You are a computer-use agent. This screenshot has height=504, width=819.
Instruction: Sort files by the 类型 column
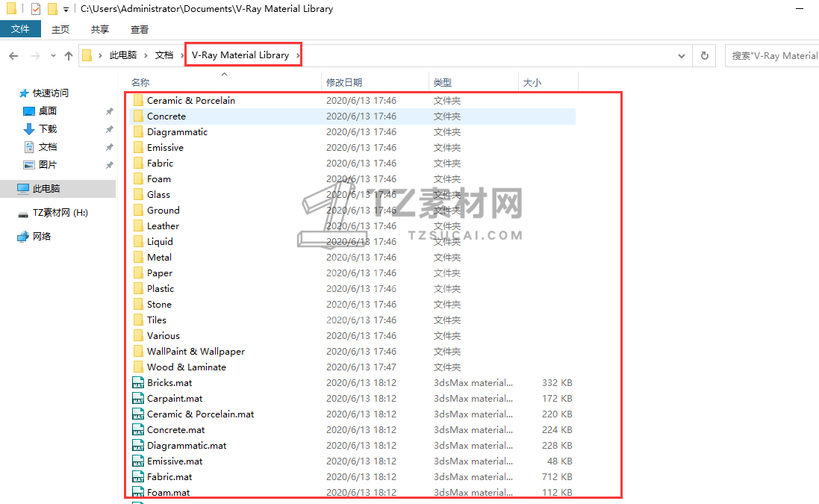pos(443,83)
